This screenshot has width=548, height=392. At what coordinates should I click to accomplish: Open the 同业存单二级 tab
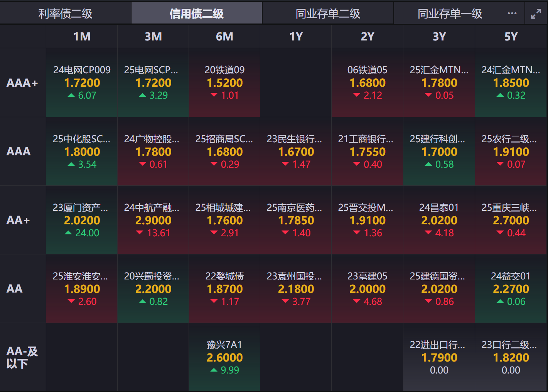pyautogui.click(x=328, y=13)
